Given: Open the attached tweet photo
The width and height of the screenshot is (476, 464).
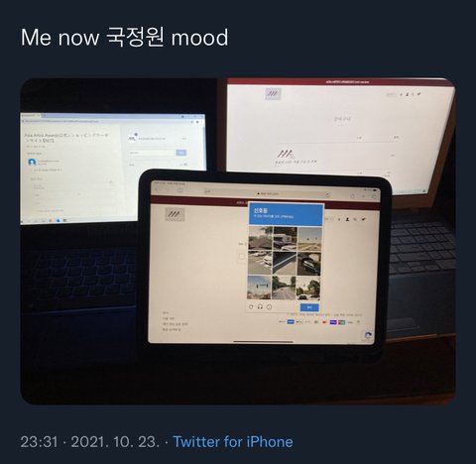Looking at the screenshot, I should pos(238,241).
